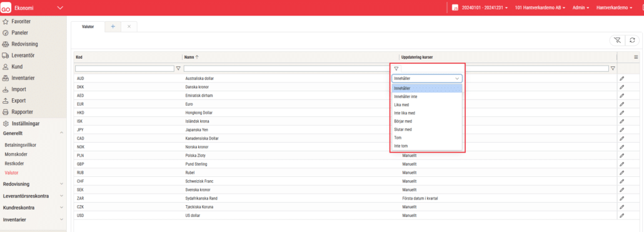
Task: Click funnel icon right of Uppdatering kurser filter
Action: tap(613, 69)
